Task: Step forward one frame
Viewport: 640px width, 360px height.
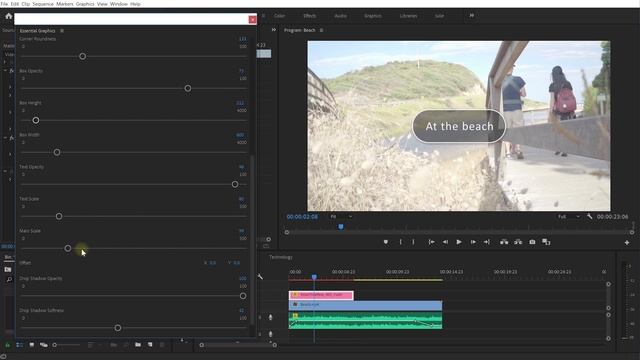Action: point(473,242)
